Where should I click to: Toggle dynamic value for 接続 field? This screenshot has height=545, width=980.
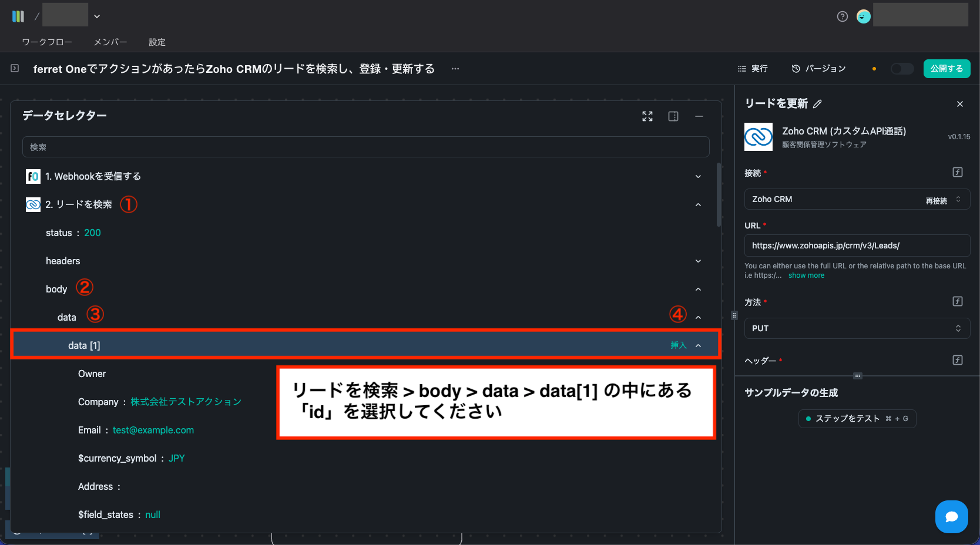click(958, 172)
